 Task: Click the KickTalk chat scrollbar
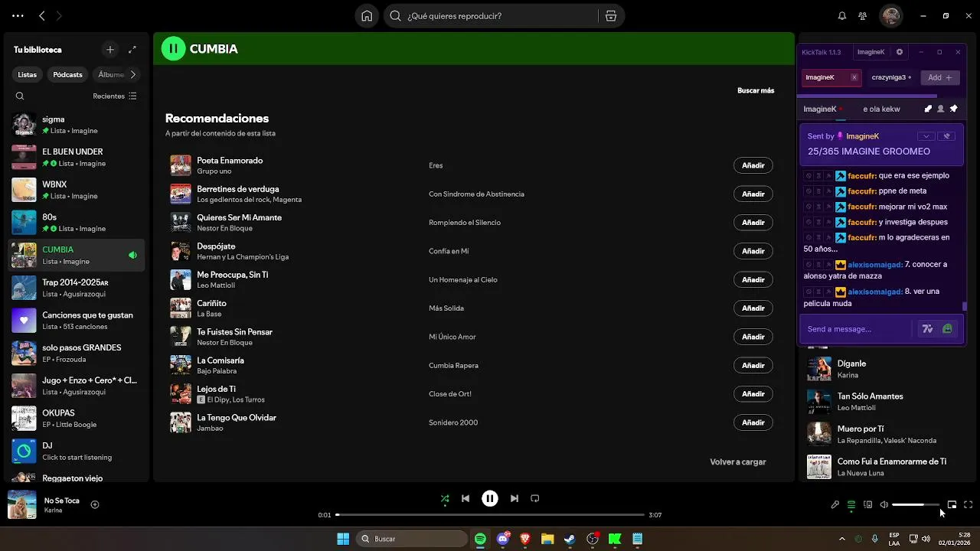[965, 306]
